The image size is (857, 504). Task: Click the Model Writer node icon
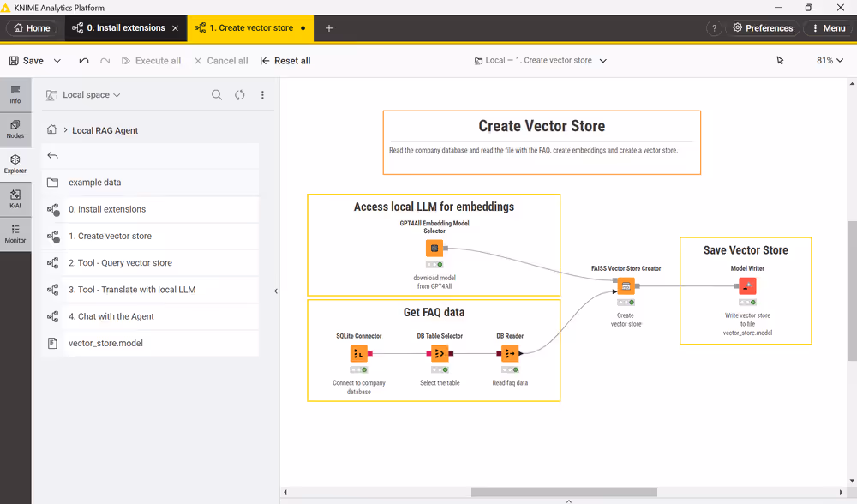747,287
